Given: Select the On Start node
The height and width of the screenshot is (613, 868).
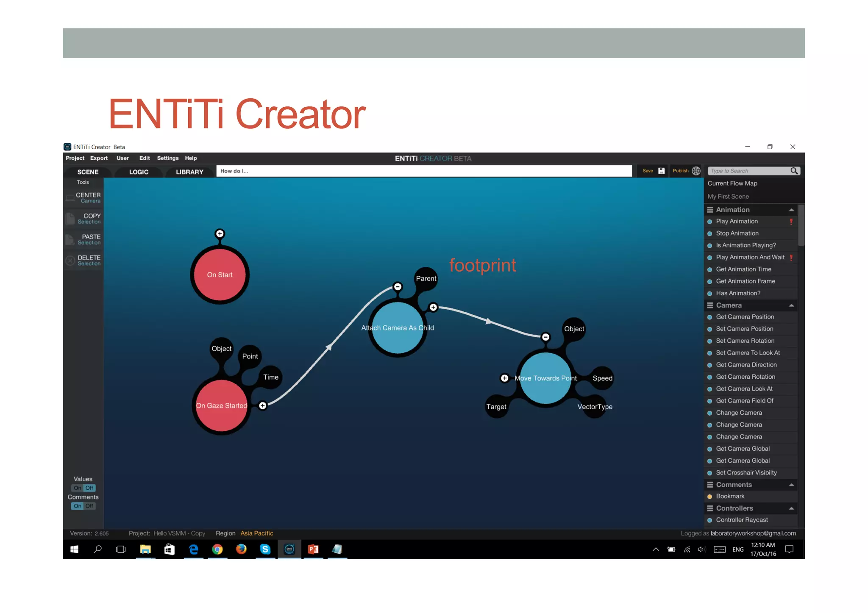Looking at the screenshot, I should pyautogui.click(x=220, y=275).
